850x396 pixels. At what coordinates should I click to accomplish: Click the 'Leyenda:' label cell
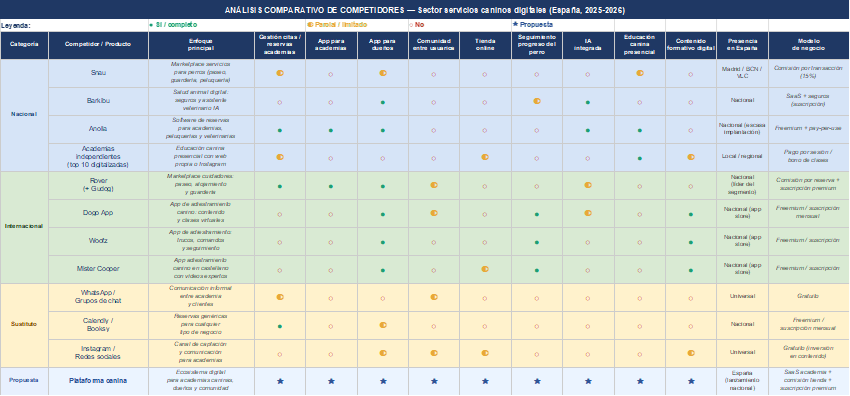[74, 25]
